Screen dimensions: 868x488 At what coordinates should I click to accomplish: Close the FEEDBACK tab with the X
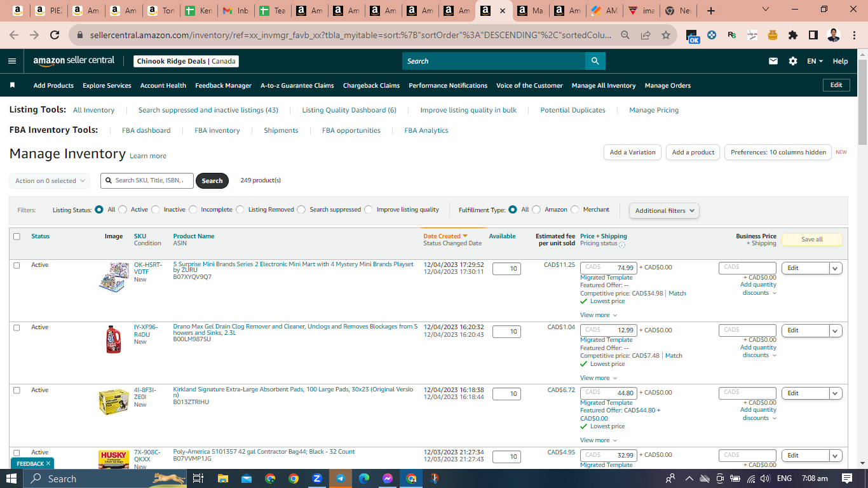point(48,464)
